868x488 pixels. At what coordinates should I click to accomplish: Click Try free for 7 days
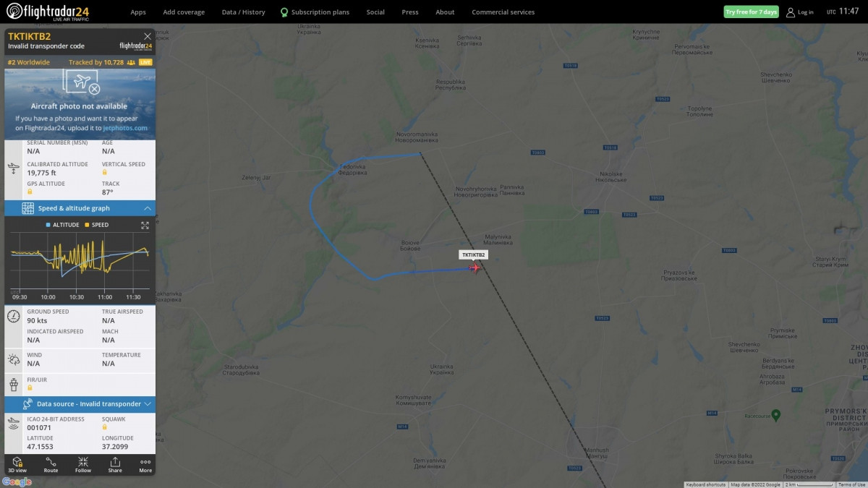click(751, 12)
